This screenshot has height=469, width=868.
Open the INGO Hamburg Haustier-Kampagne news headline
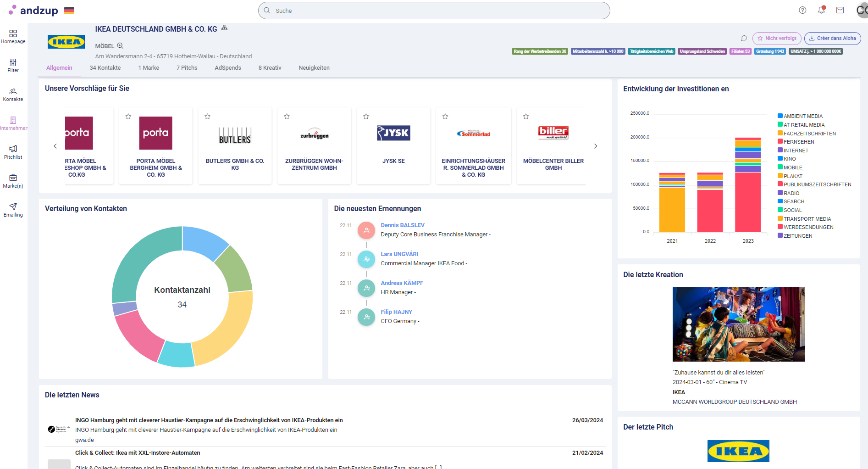pyautogui.click(x=209, y=420)
